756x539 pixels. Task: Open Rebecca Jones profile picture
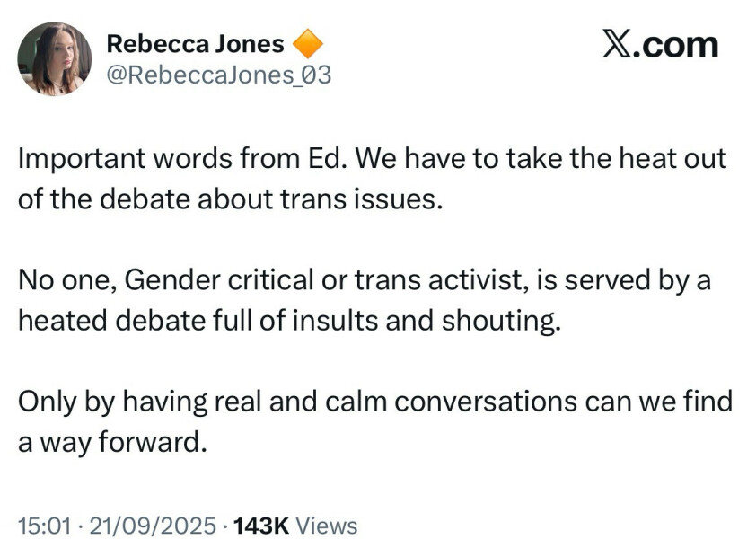pos(54,58)
